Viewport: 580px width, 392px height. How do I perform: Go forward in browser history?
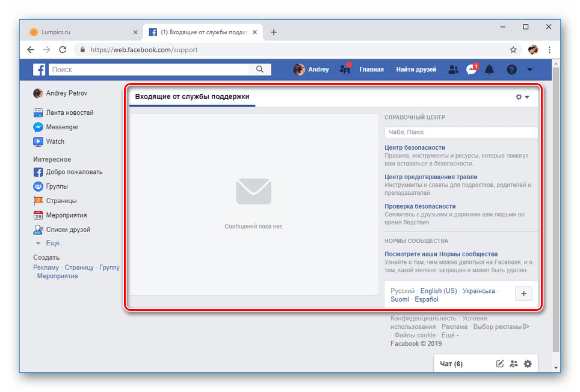[46, 49]
